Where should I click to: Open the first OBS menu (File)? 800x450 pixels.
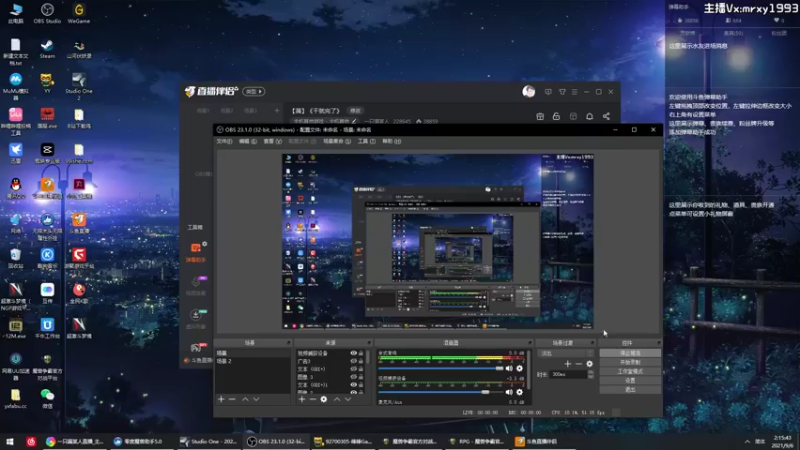click(x=224, y=141)
